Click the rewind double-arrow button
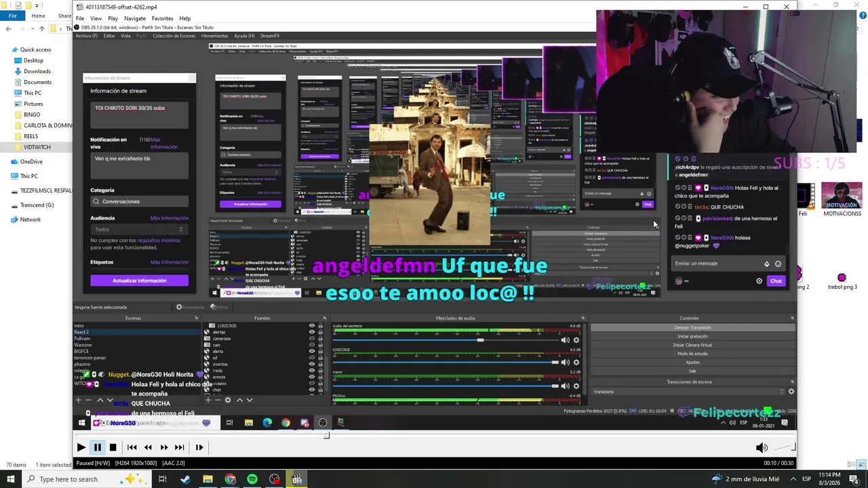868x488 pixels. click(x=148, y=447)
